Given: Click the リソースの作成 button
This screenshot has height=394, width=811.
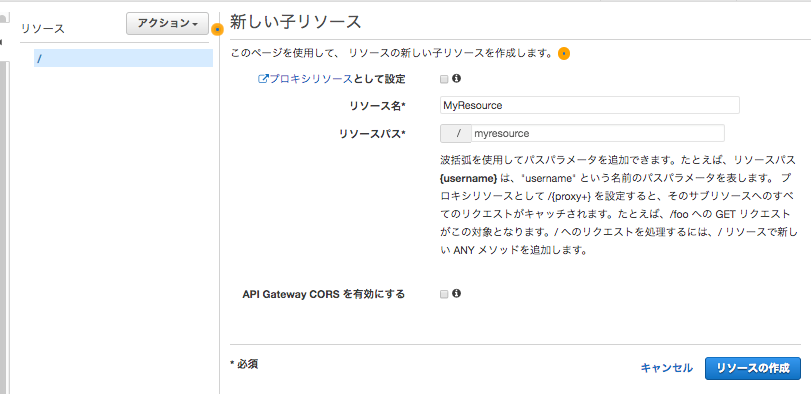Looking at the screenshot, I should (x=753, y=368).
